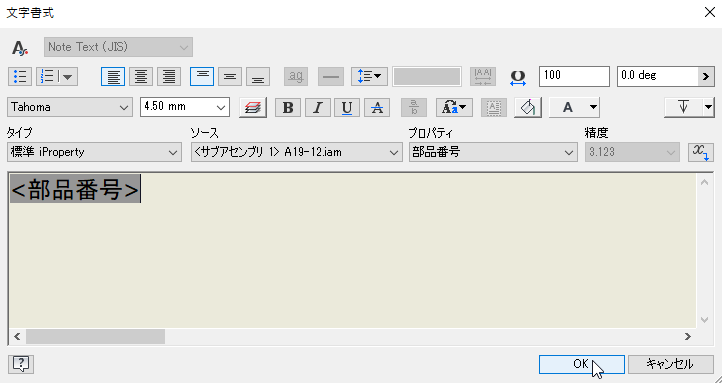722x383 pixels.
Task: Confirm with the OK button
Action: (x=582, y=364)
